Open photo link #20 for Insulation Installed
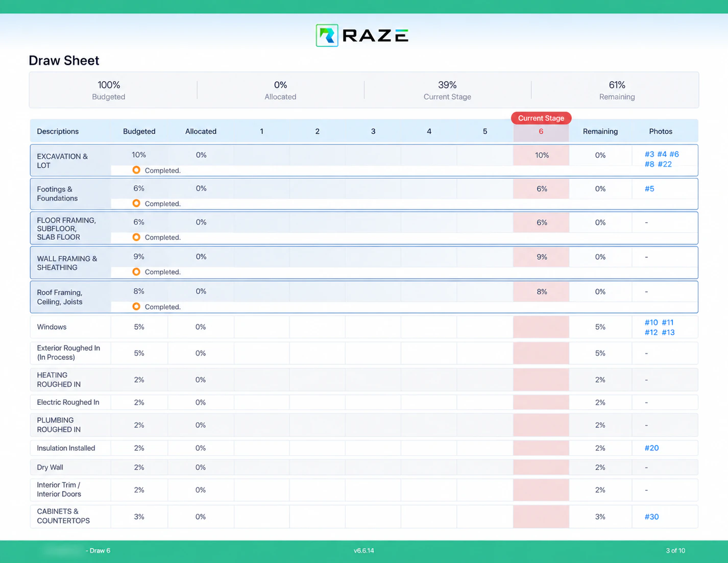728x563 pixels. 652,448
